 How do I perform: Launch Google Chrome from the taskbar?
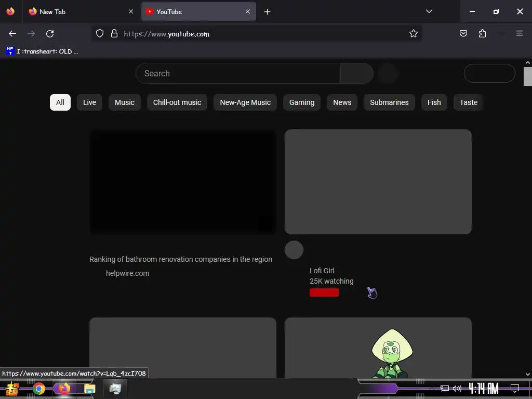(x=38, y=389)
